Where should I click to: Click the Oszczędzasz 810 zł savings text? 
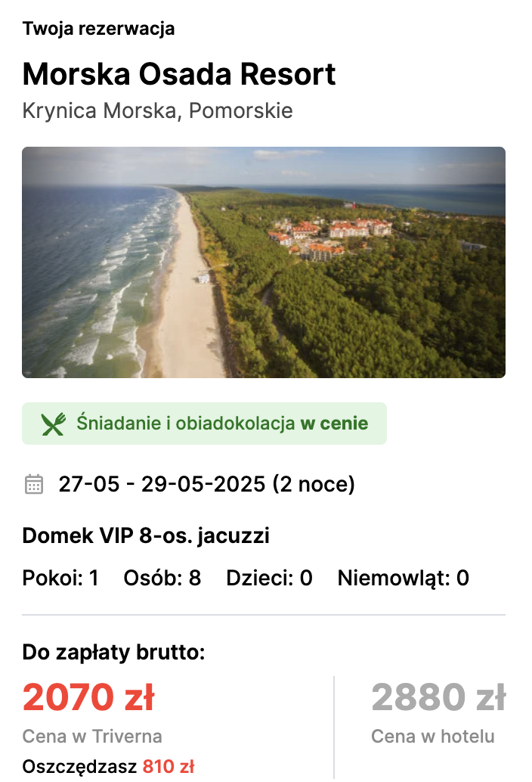[x=108, y=766]
